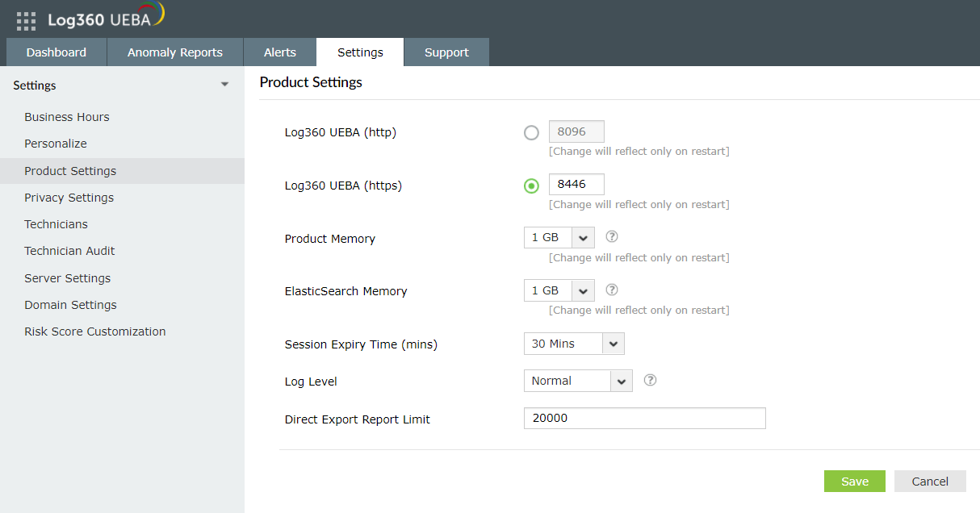This screenshot has width=980, height=513.
Task: Open the Log Level dropdown
Action: point(578,381)
